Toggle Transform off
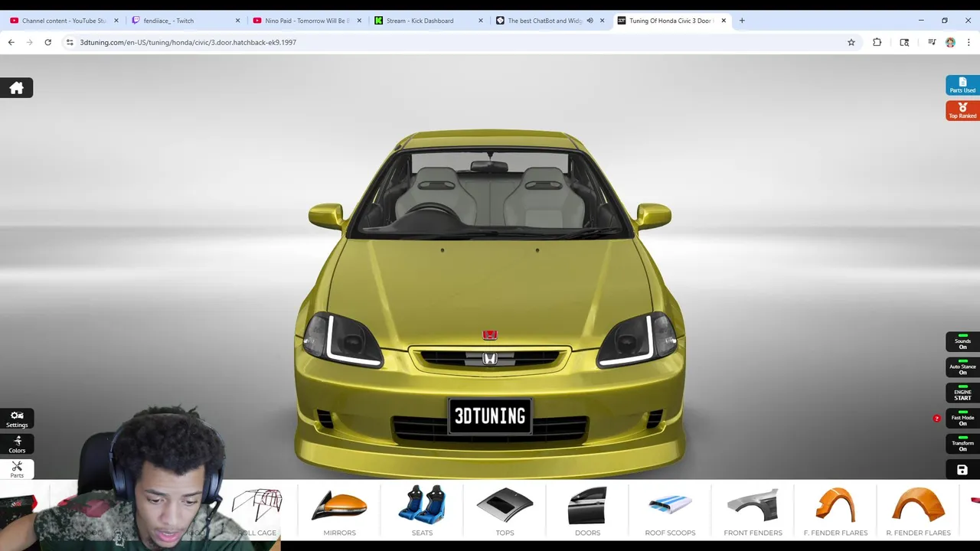The image size is (980, 551). [962, 444]
